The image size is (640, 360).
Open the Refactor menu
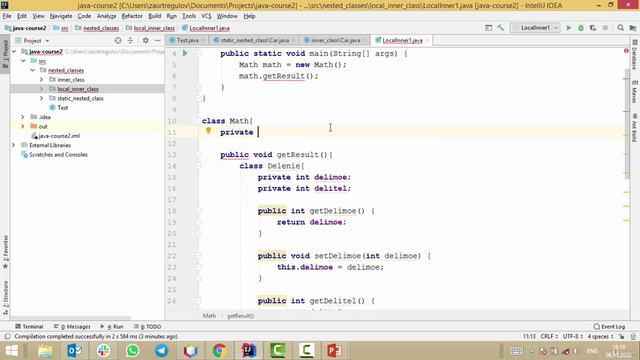click(x=132, y=16)
